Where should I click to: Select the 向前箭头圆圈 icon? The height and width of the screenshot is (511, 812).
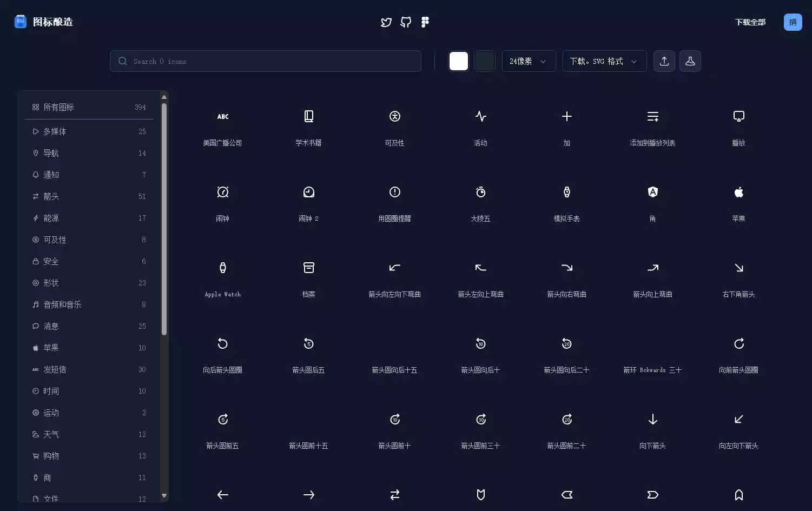[x=739, y=343]
